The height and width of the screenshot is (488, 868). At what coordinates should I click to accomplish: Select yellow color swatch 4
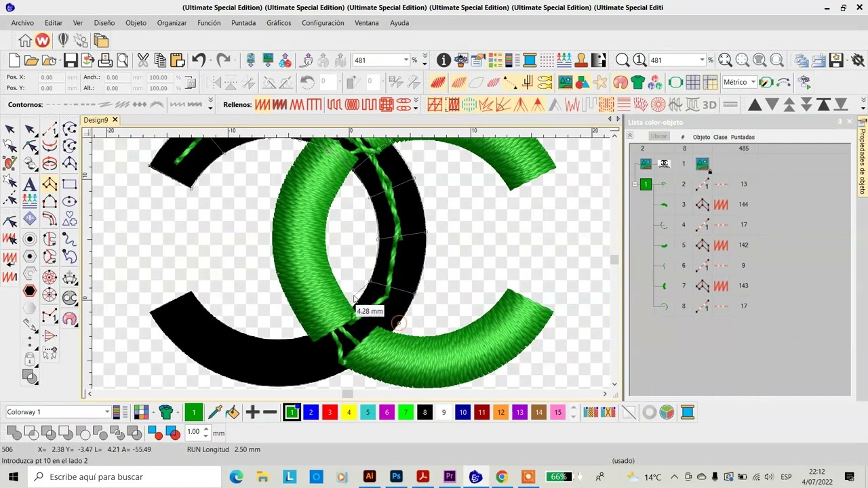349,412
